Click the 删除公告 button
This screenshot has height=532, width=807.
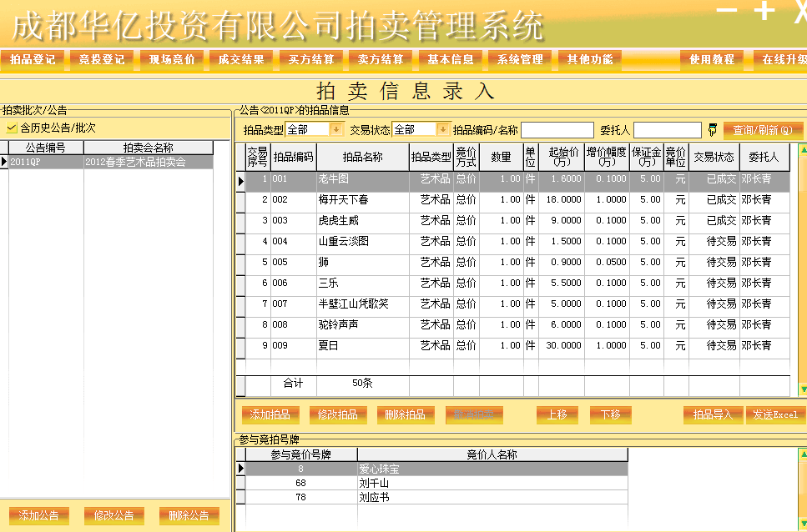(x=189, y=515)
